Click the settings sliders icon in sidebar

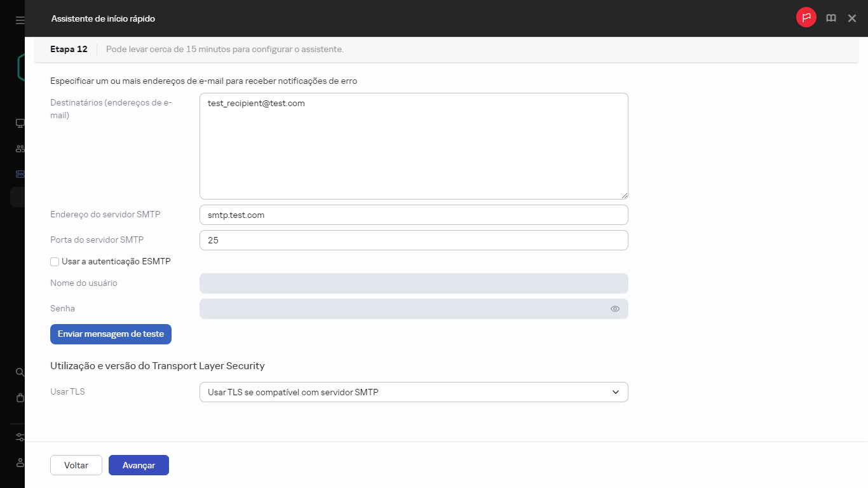click(20, 437)
